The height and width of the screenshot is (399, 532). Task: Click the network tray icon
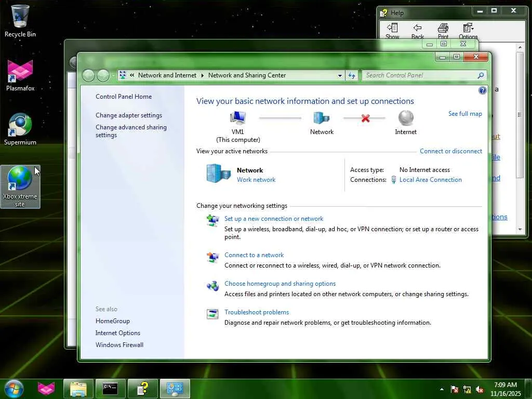[467, 390]
